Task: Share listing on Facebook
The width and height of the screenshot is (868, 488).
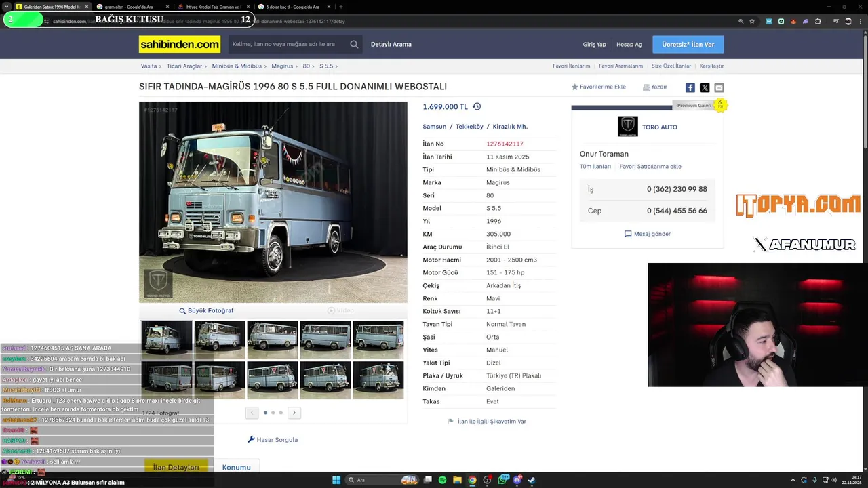Action: click(690, 87)
